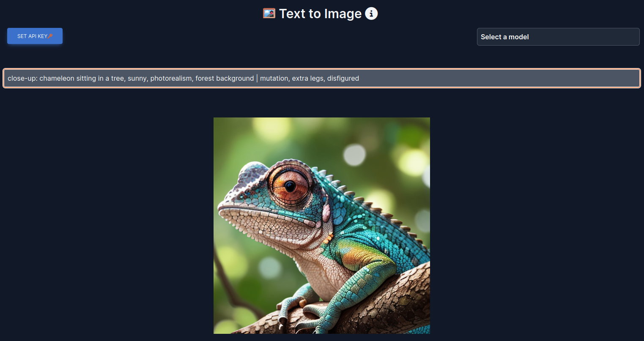Click "mutation" in the negative prompt
644x341 pixels.
(274, 78)
